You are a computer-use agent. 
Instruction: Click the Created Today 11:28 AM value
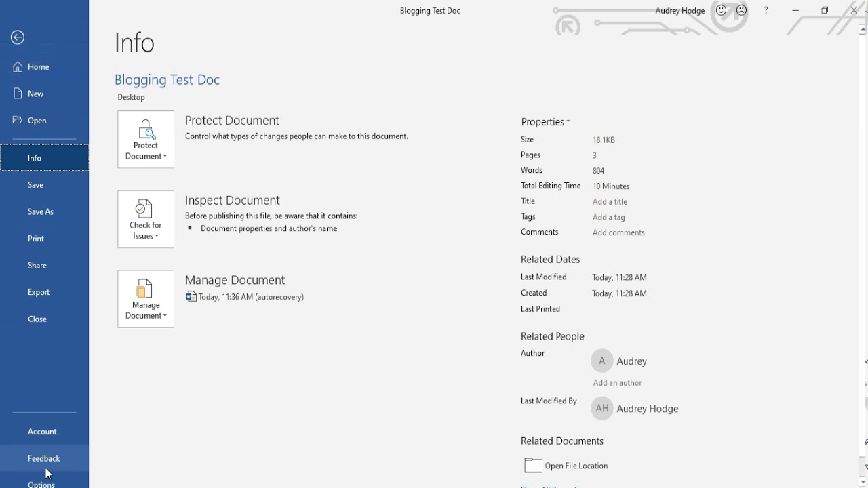619,293
